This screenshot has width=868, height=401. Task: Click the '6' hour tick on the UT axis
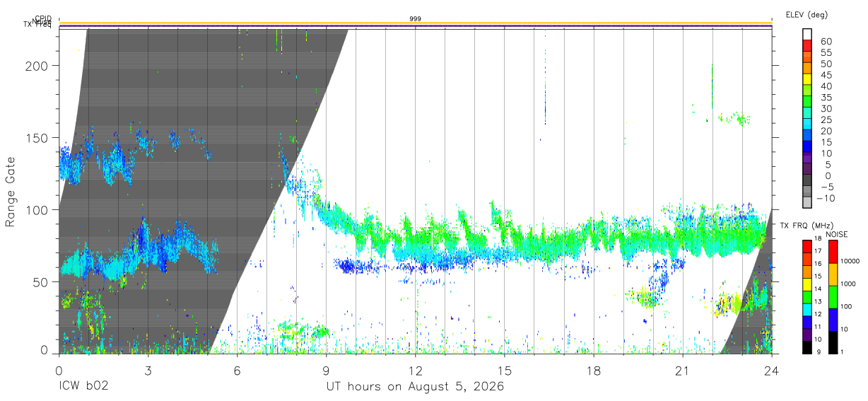pyautogui.click(x=237, y=371)
